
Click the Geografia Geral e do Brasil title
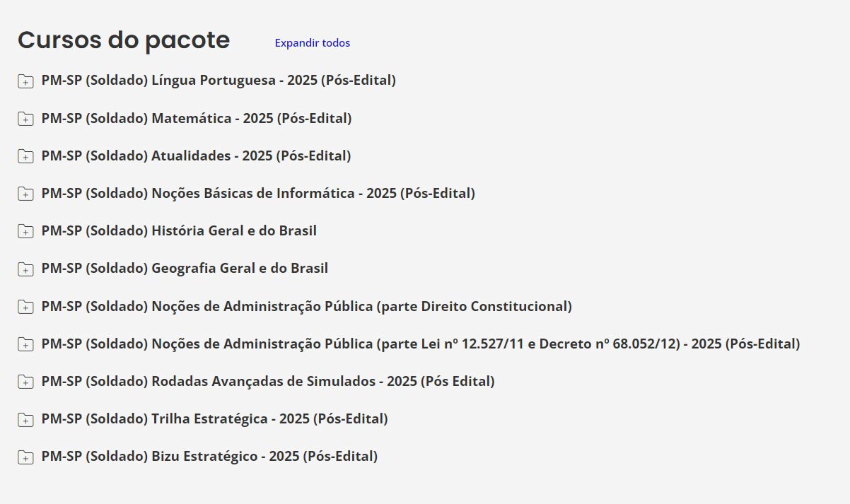click(185, 269)
